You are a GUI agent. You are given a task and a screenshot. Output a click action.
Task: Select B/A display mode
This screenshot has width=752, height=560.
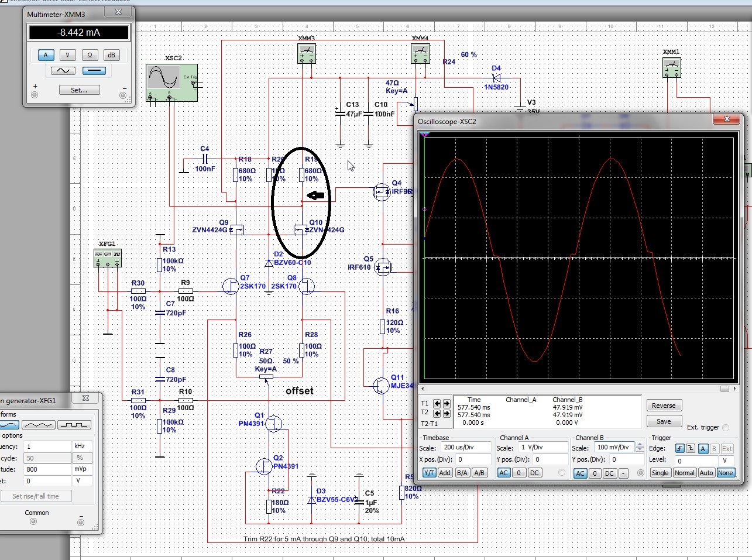click(x=462, y=473)
